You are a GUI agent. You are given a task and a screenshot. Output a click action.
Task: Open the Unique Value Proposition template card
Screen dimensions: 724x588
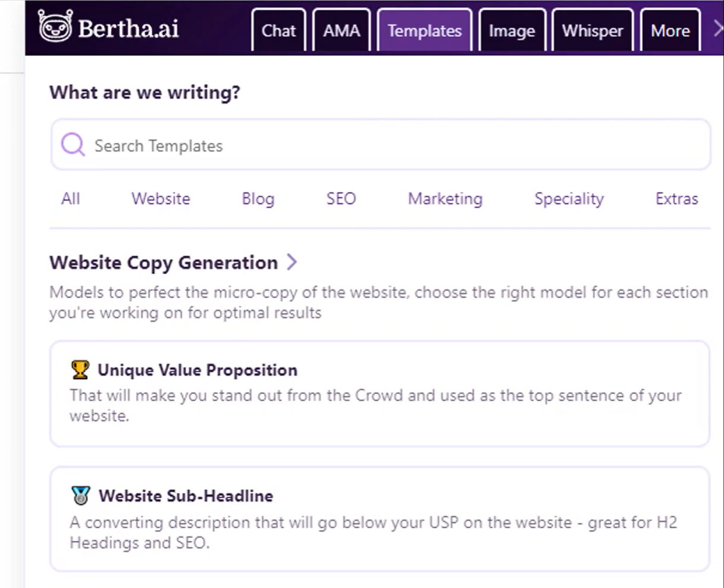coord(380,393)
